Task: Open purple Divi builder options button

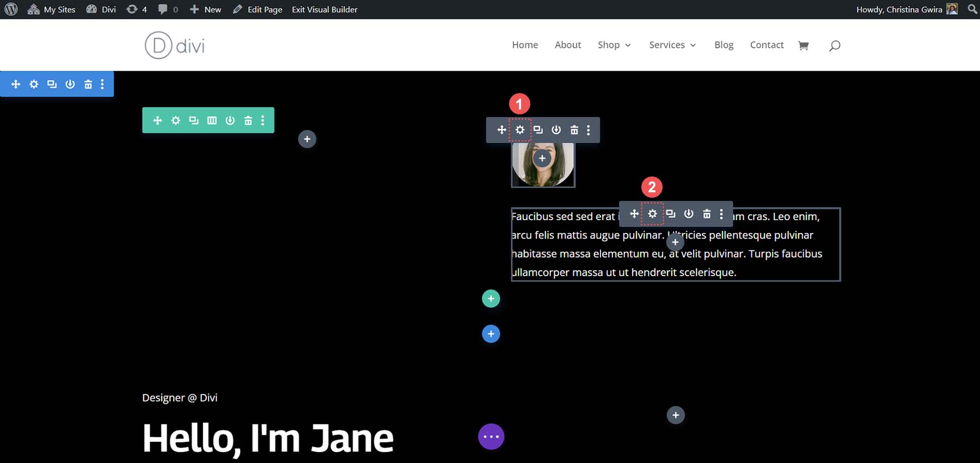Action: coord(491,437)
